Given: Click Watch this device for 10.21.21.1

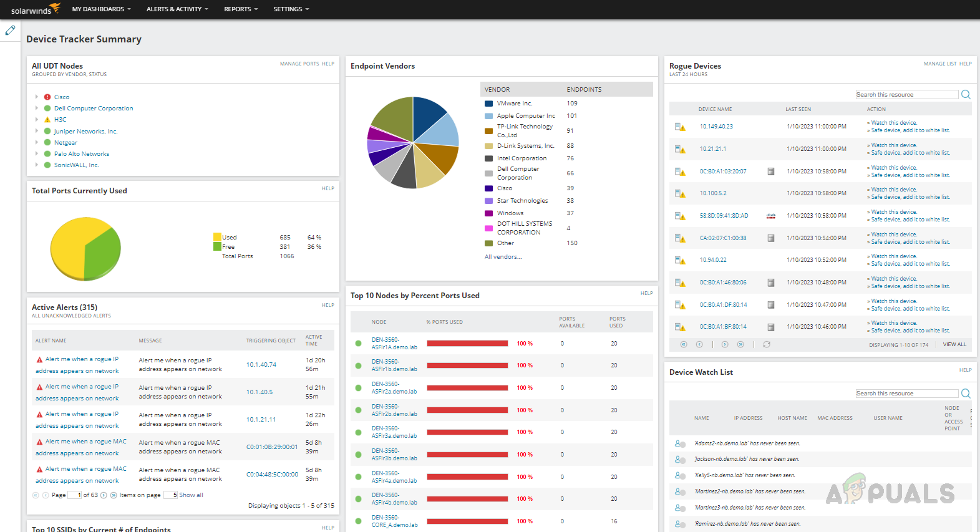Looking at the screenshot, I should click(894, 145).
